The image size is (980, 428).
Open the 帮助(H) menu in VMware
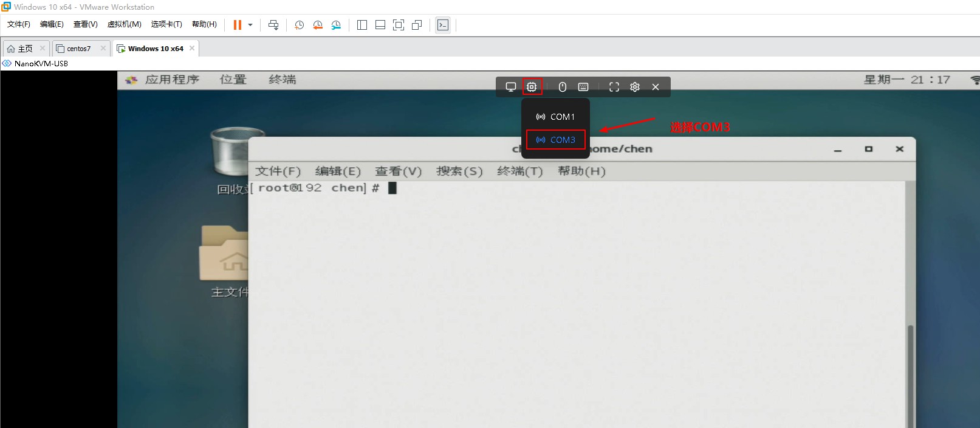coord(204,24)
